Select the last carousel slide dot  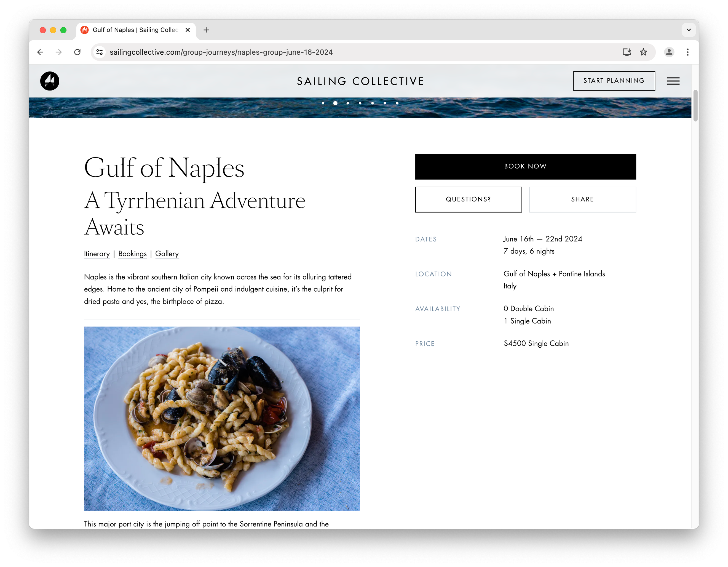click(x=397, y=103)
